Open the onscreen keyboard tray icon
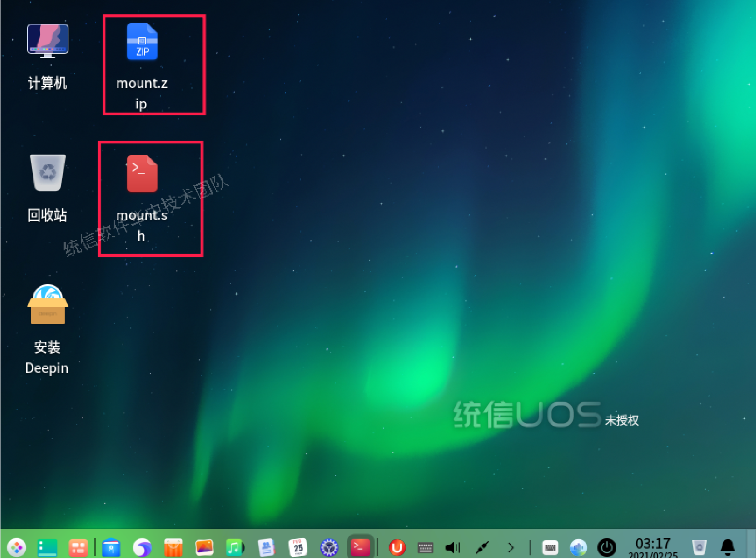 [425, 548]
